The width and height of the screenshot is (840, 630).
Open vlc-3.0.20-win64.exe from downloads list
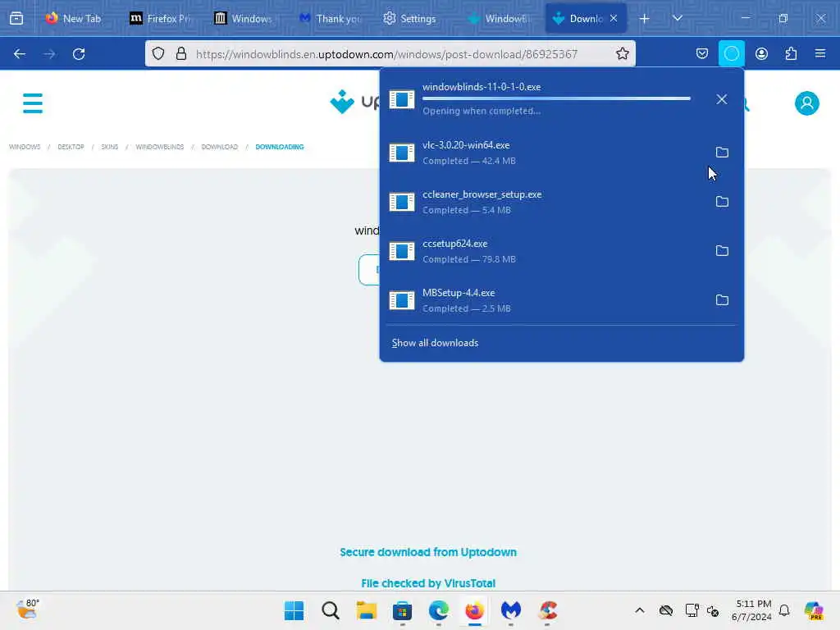click(545, 153)
